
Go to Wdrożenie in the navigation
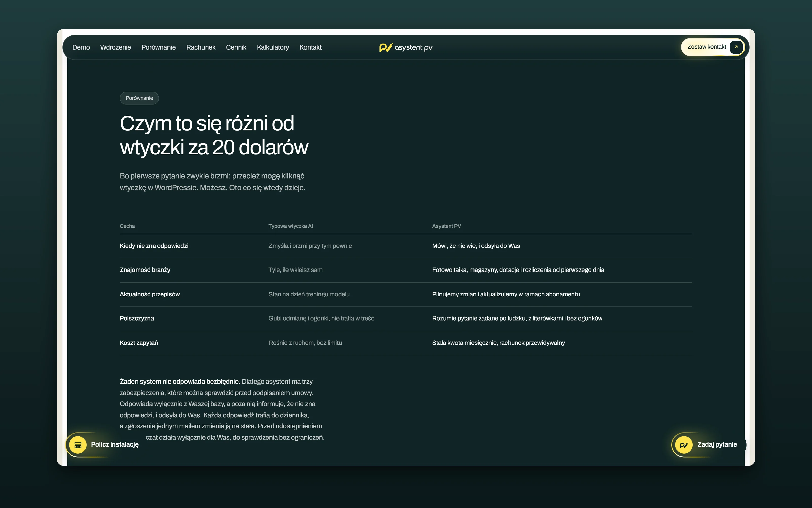click(x=115, y=47)
